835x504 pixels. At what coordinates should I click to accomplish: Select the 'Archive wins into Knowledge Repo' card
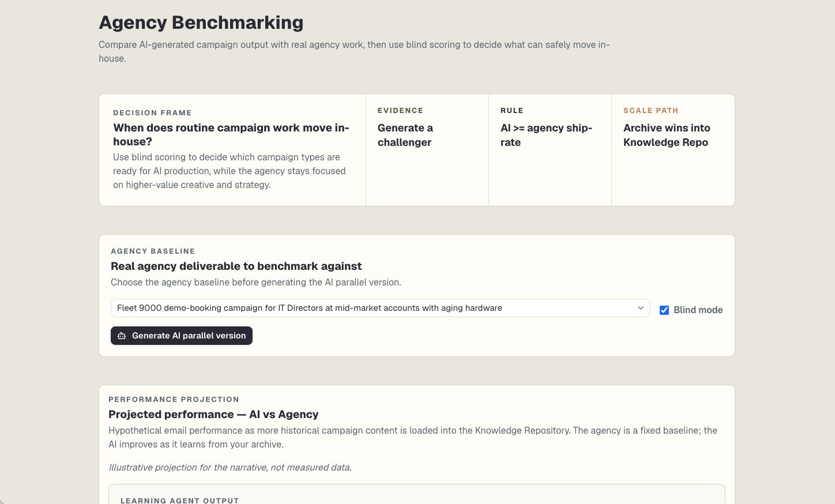tap(673, 150)
